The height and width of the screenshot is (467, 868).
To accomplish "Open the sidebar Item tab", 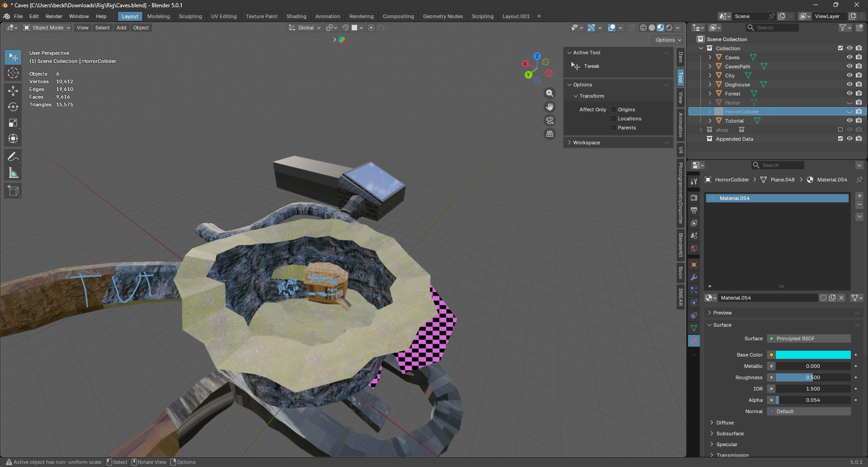I will pos(680,57).
